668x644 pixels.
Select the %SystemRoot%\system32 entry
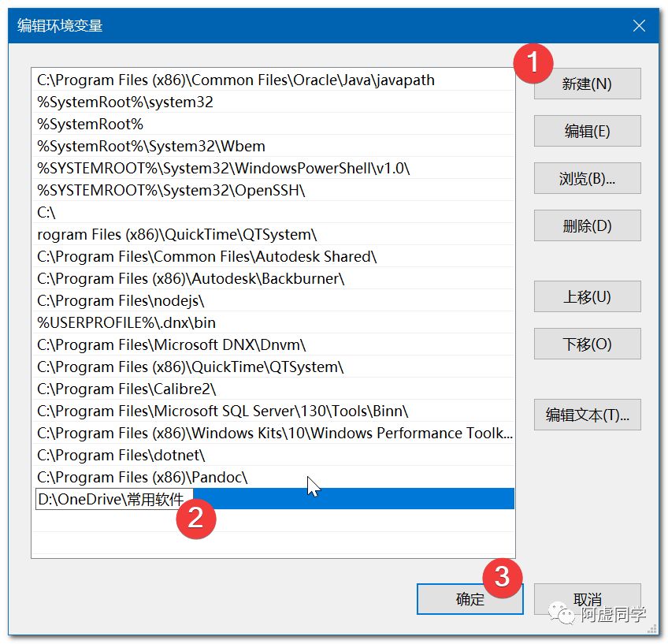[273, 102]
